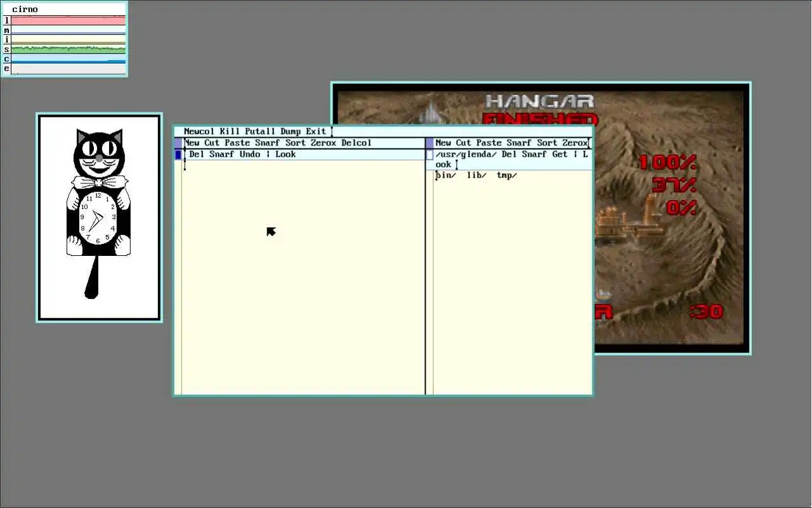
Task: Click the empty text body of the left acme window
Action: click(303, 277)
